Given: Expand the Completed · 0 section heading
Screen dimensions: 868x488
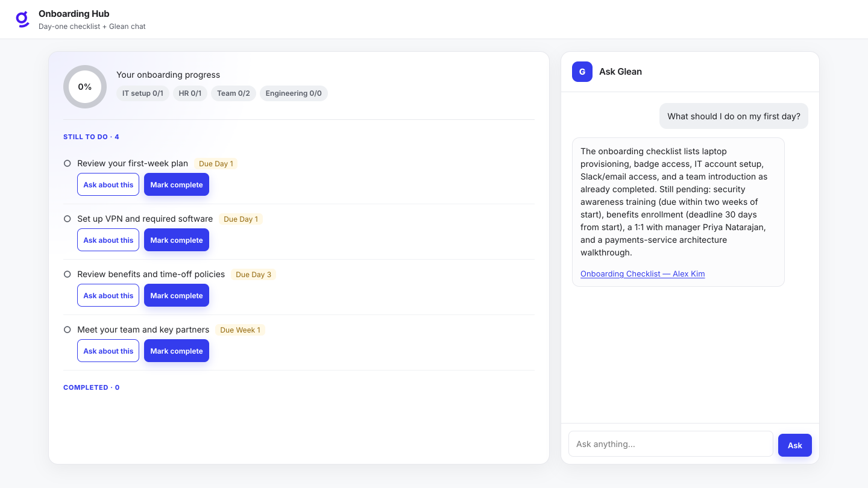Looking at the screenshot, I should pos(92,387).
